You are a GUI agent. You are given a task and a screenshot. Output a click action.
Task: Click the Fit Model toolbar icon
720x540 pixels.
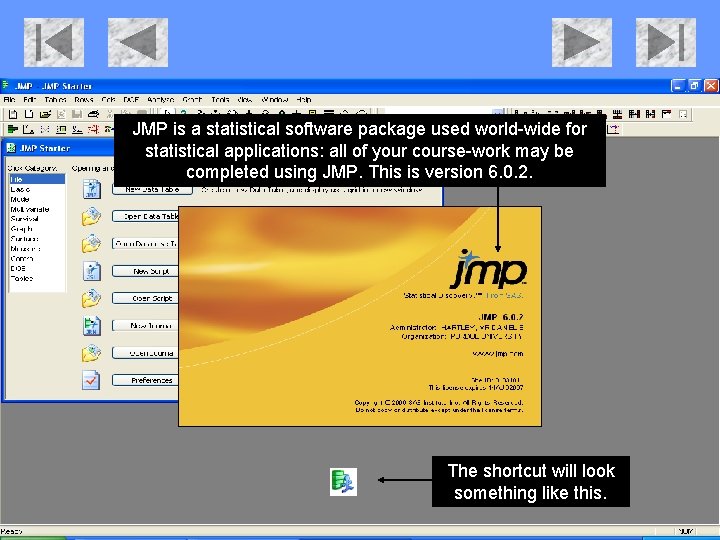point(61,129)
